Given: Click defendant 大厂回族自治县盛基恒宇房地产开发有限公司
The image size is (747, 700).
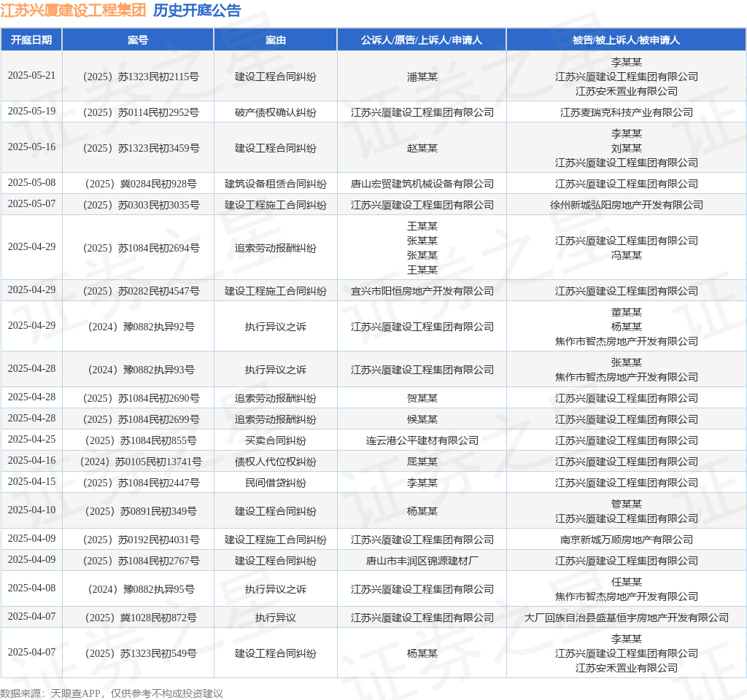Looking at the screenshot, I should click(626, 618).
